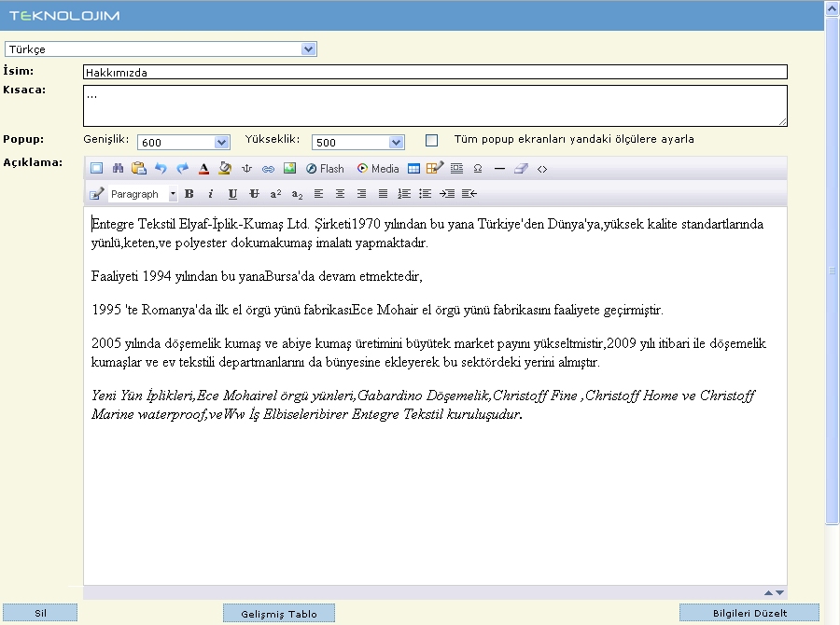The height and width of the screenshot is (625, 840).
Task: Remove formatting with the eraser icon
Action: (521, 169)
